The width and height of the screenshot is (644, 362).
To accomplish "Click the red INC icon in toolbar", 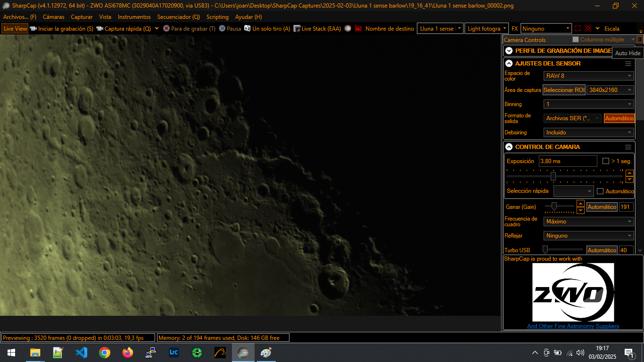I will (358, 28).
